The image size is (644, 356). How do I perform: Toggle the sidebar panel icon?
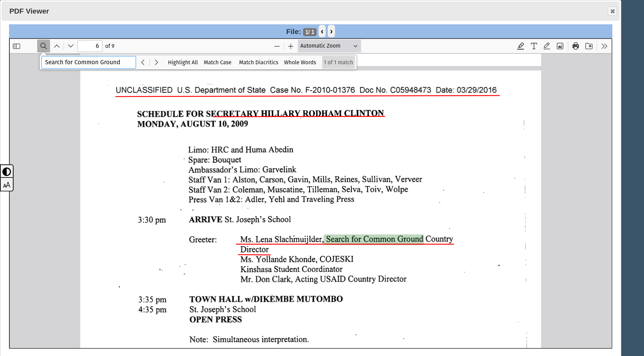click(16, 46)
